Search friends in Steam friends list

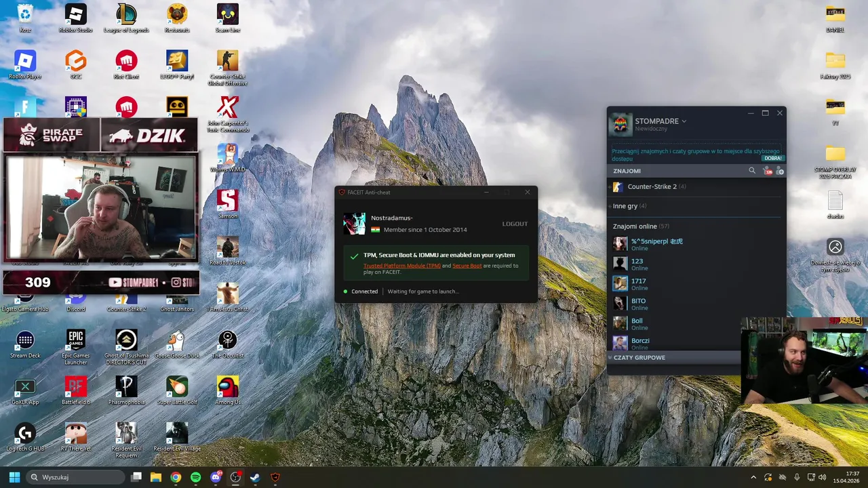751,171
